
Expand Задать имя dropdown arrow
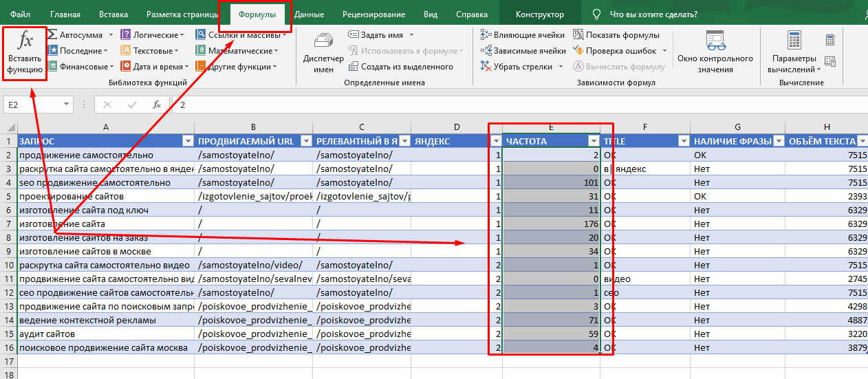coord(411,34)
